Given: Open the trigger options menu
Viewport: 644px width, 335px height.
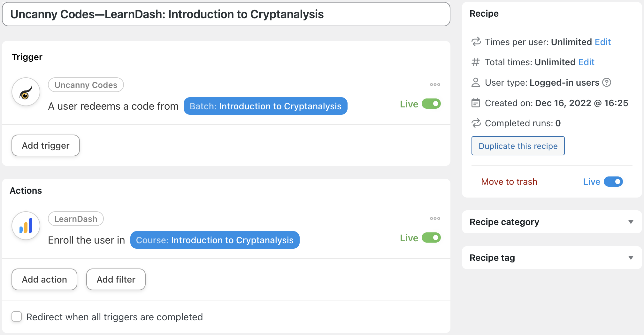Looking at the screenshot, I should pos(435,84).
